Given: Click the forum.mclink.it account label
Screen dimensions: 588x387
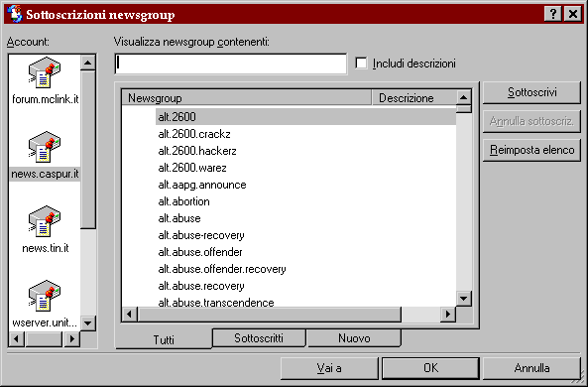Looking at the screenshot, I should 46,99.
